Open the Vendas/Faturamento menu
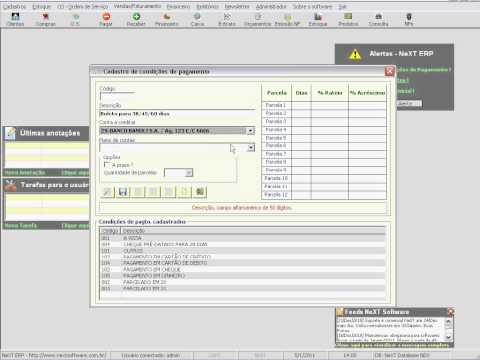This screenshot has height=360, width=480. point(137,7)
